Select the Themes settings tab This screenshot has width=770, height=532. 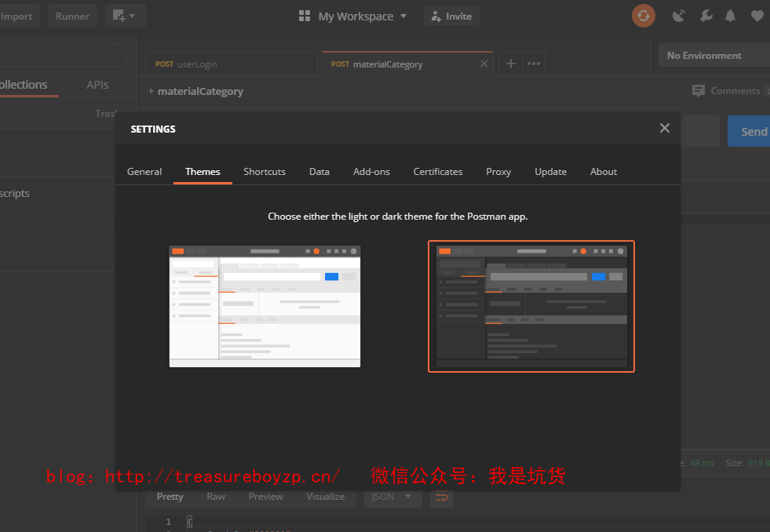point(203,172)
